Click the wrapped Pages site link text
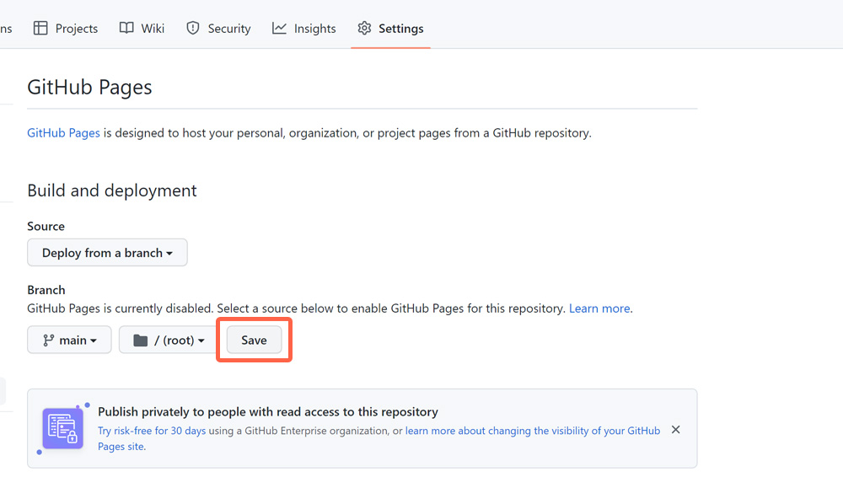Viewport: 843px width, 504px height. pos(121,447)
